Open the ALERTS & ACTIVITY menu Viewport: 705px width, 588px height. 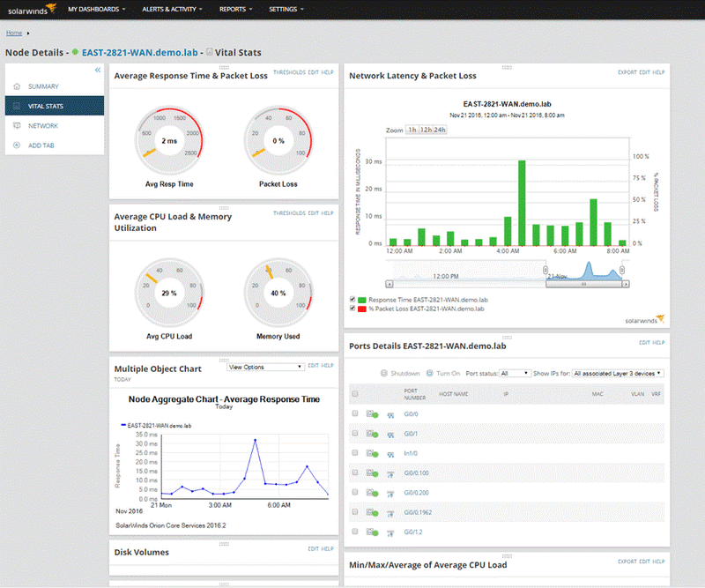[x=171, y=9]
